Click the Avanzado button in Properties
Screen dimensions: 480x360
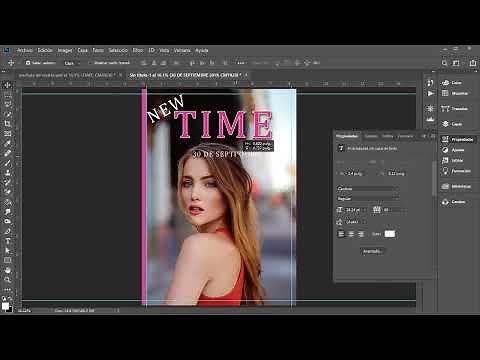coord(372,251)
